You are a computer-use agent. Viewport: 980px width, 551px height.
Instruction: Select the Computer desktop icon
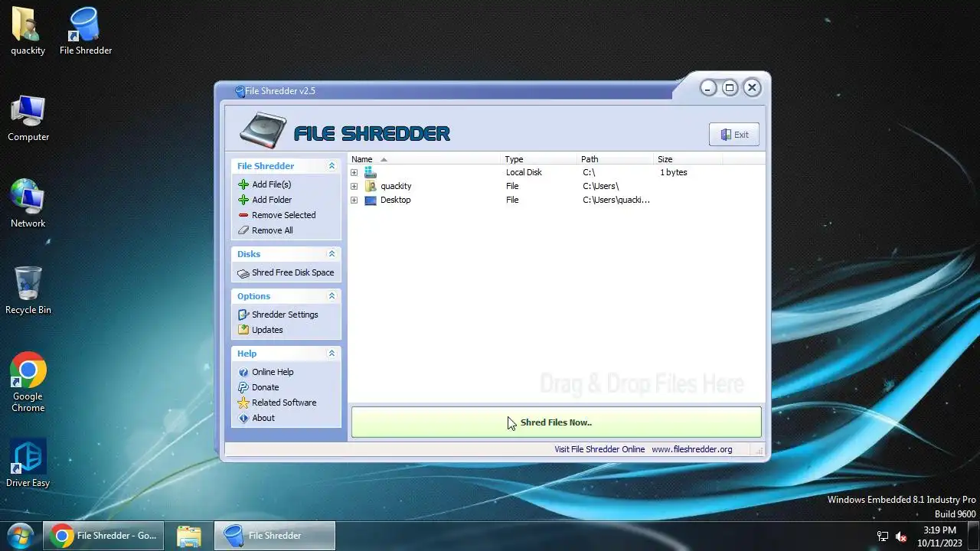point(28,119)
